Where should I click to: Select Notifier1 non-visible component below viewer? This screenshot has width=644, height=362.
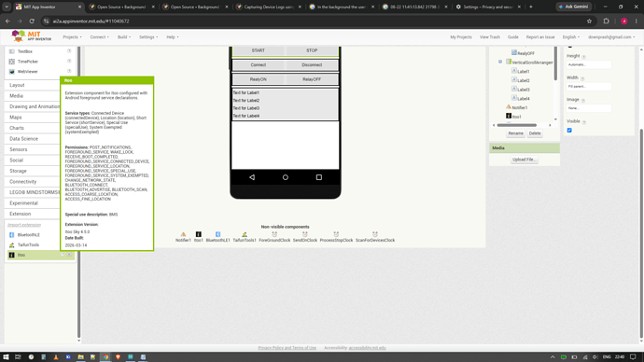(x=183, y=237)
